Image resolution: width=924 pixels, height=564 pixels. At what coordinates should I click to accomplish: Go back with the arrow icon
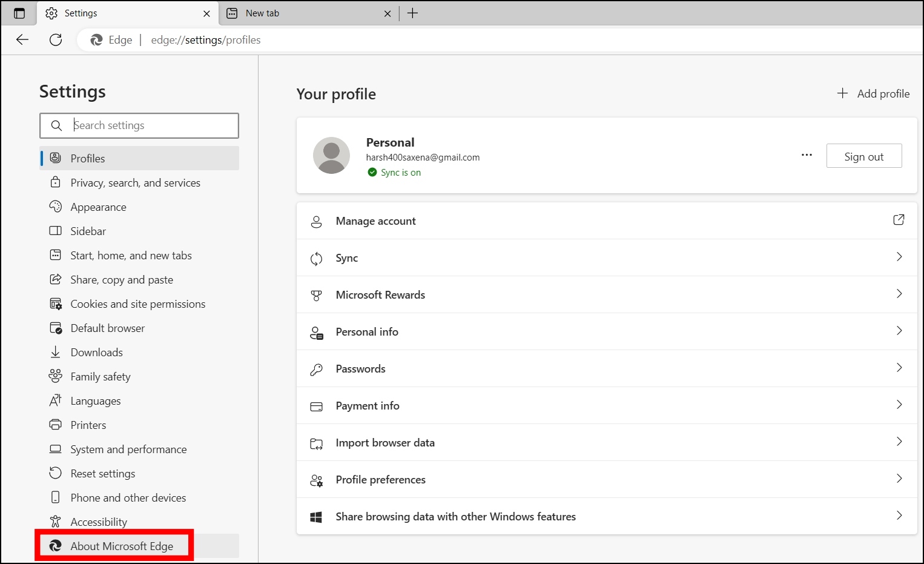click(22, 40)
